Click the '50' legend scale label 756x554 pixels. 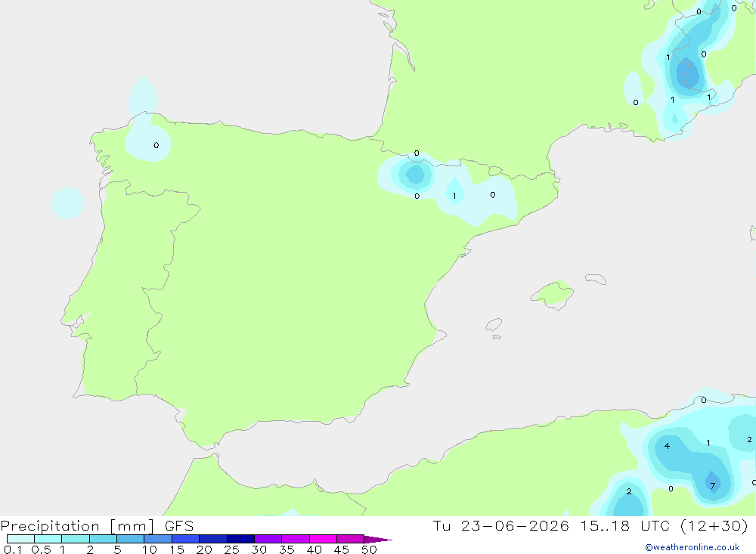pos(369,549)
